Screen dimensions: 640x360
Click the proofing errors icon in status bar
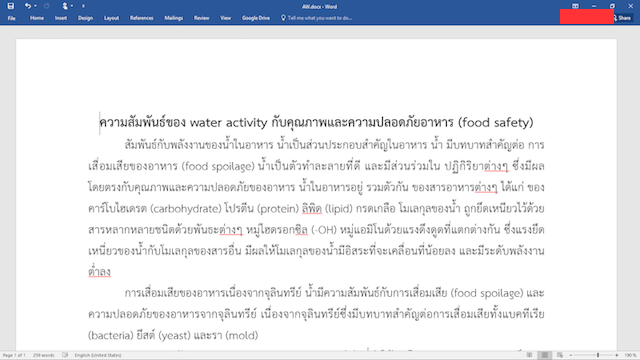(x=65, y=355)
